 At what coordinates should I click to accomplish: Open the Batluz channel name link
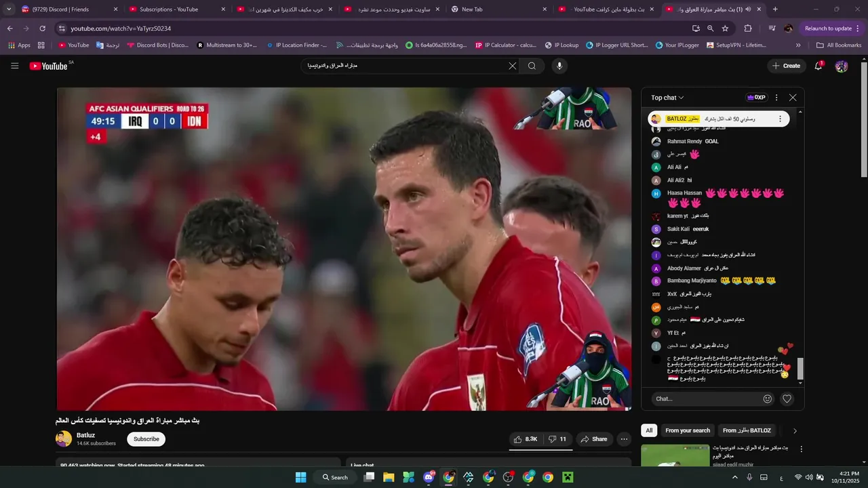pos(86,435)
